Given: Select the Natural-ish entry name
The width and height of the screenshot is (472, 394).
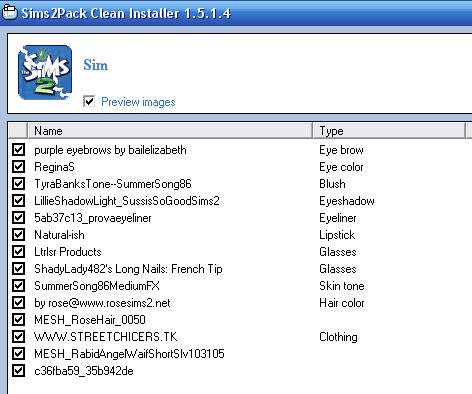Looking at the screenshot, I should (x=59, y=235).
